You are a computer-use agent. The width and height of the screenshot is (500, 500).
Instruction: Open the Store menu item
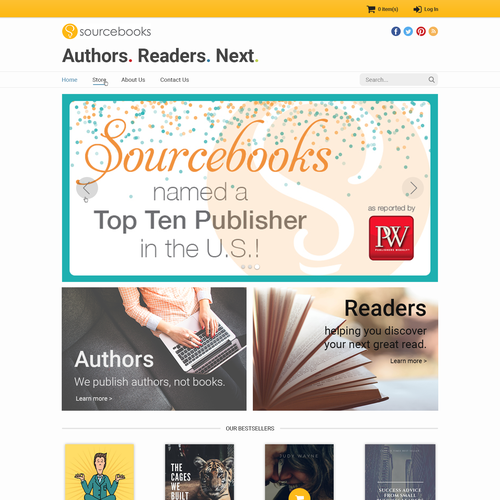tap(99, 80)
